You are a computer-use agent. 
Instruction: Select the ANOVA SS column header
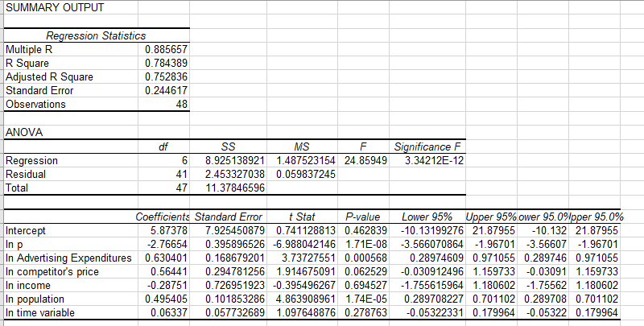[x=228, y=146]
